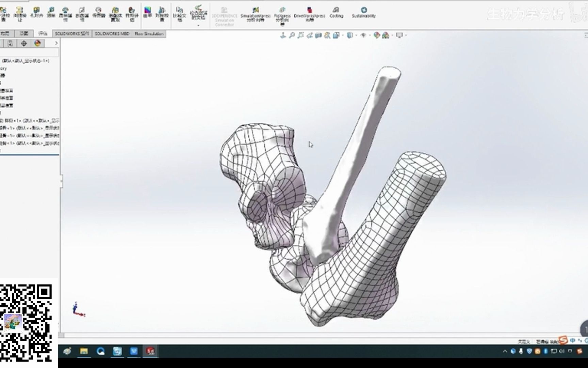The width and height of the screenshot is (588, 368).
Task: Open Assembly Visualization
Action: [x=115, y=14]
